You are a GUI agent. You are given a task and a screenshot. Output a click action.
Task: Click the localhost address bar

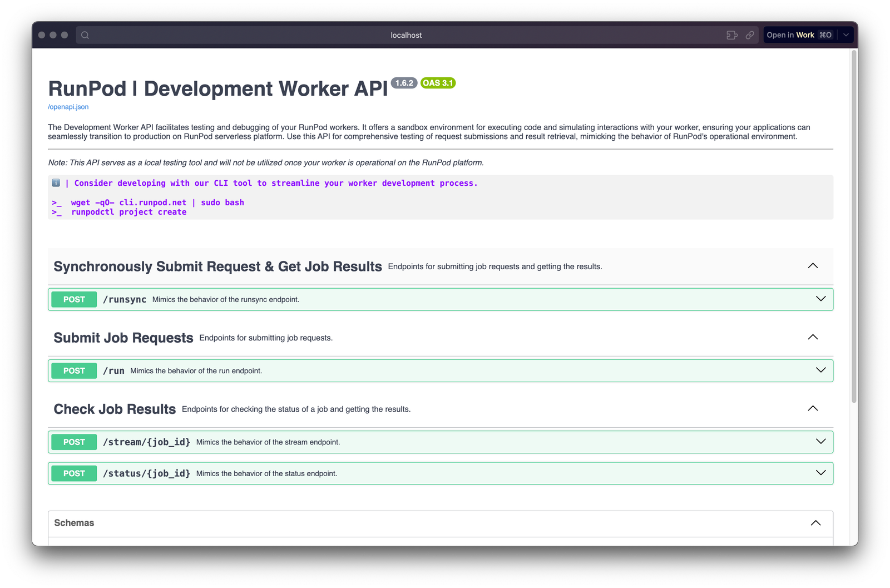[x=406, y=34]
